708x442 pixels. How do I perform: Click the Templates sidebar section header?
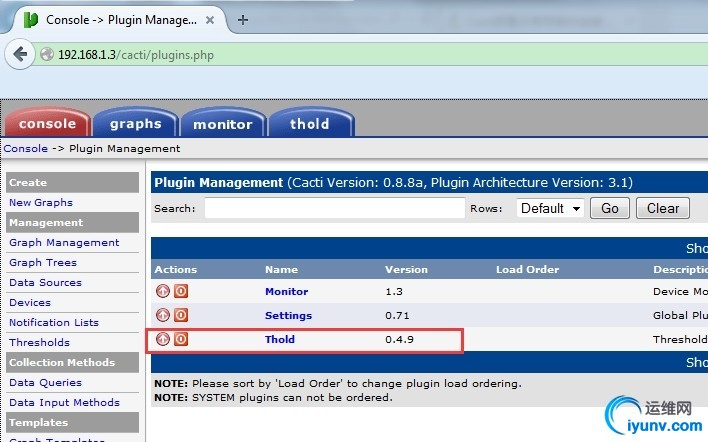72,423
